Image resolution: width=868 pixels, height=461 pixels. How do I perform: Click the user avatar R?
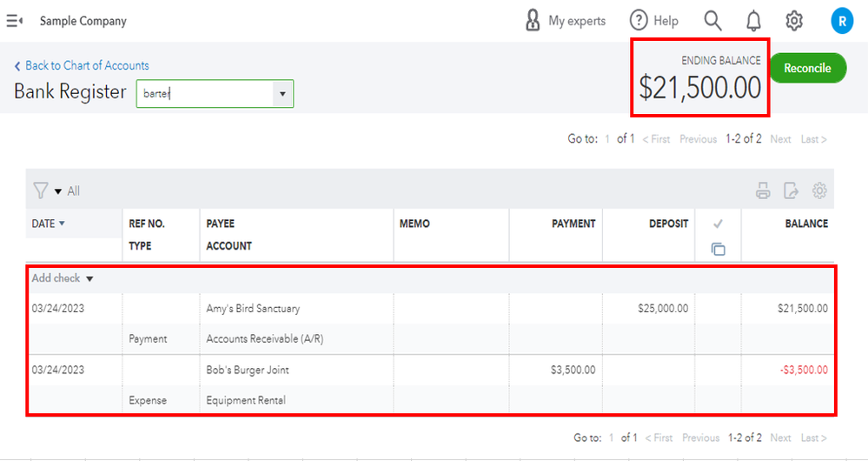click(841, 21)
